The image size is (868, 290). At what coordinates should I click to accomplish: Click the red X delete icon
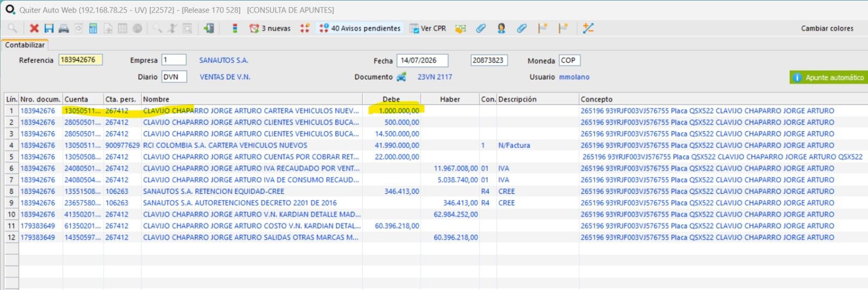click(34, 28)
